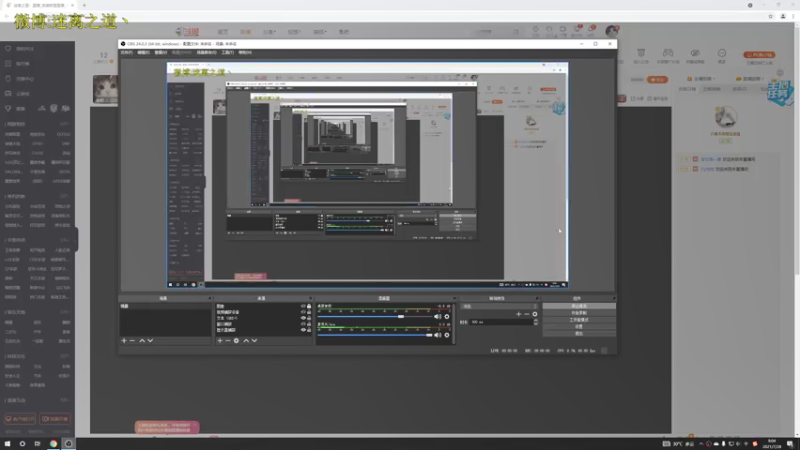Toggle visibility eye of the last source
This screenshot has height=450, width=800.
click(x=303, y=330)
